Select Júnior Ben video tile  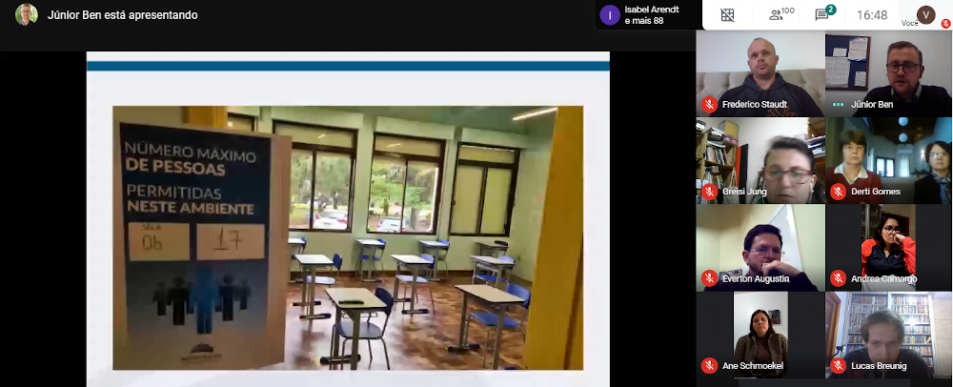[888, 74]
